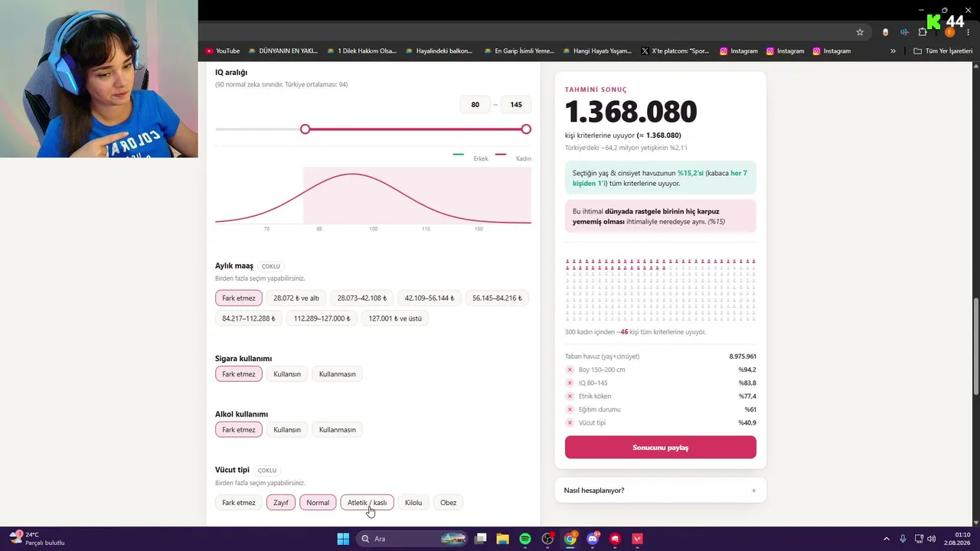Screen dimensions: 980x551
Task: Open Valorant icon on the taskbar
Action: 637,539
